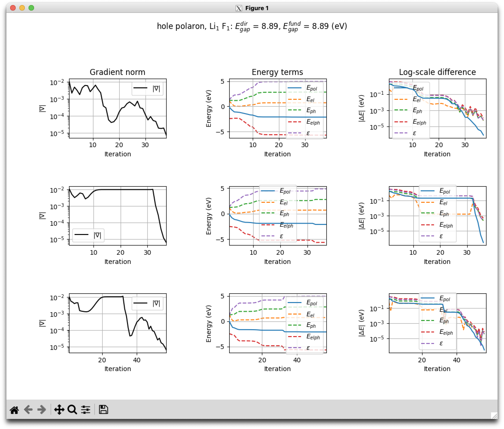Select the Pan axes tool

[59, 410]
